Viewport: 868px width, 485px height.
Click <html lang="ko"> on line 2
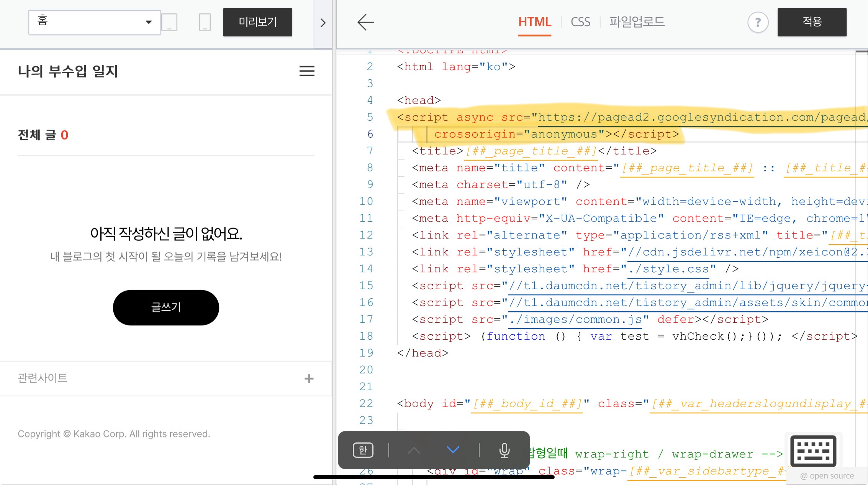tap(456, 67)
